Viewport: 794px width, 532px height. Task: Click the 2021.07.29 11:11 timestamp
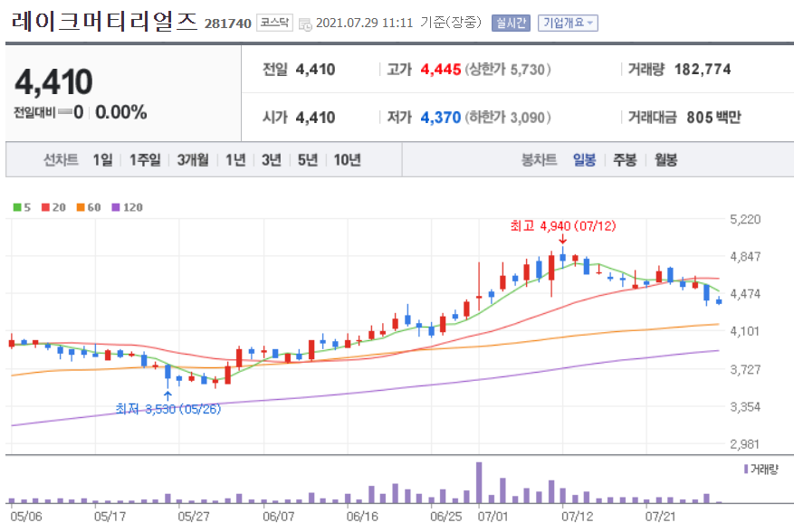pyautogui.click(x=365, y=24)
